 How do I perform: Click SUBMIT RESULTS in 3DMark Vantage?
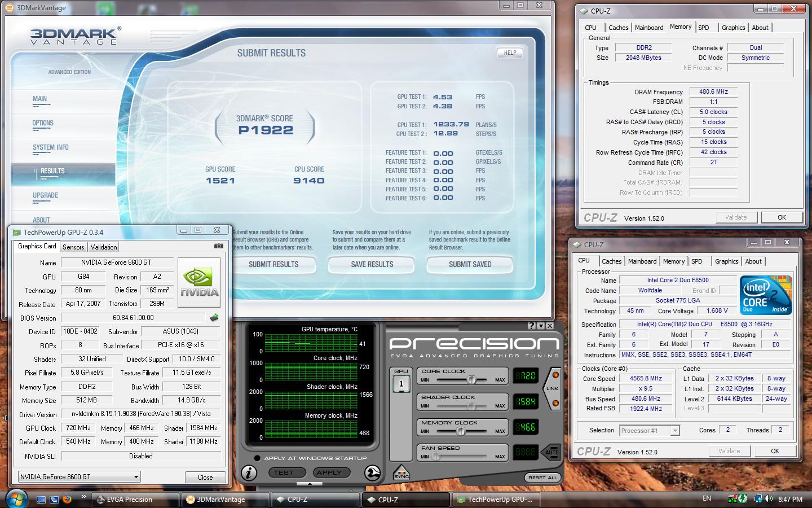[x=273, y=264]
